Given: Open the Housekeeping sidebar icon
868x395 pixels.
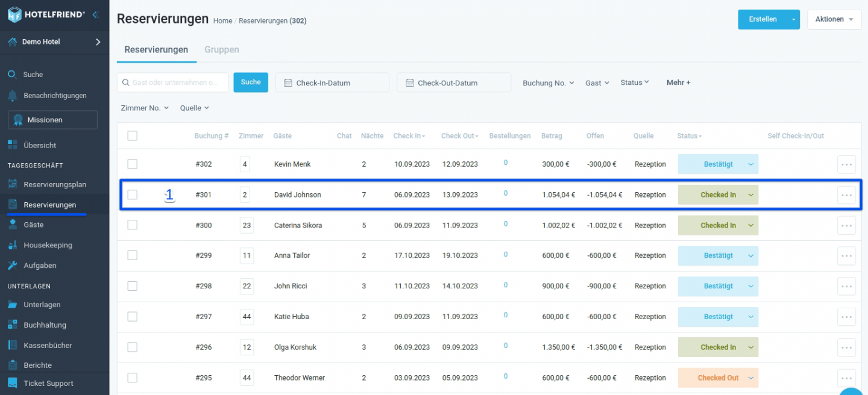Looking at the screenshot, I should tap(12, 245).
